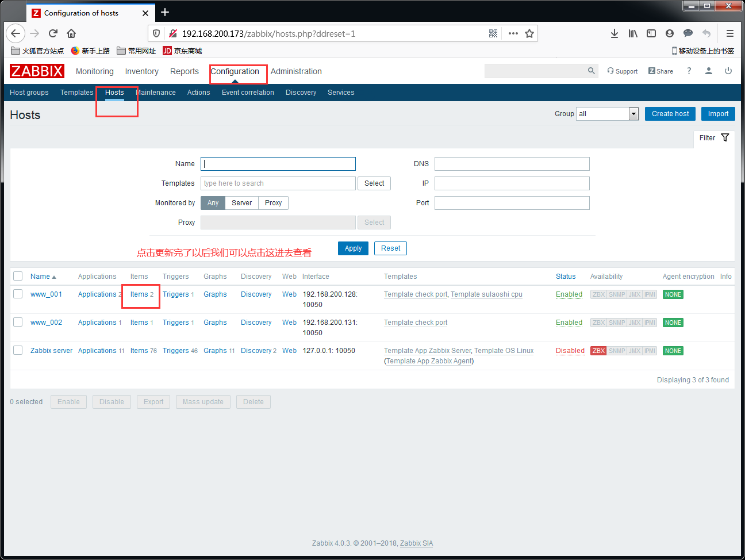Focus the DNS filter input
The height and width of the screenshot is (560, 745).
(x=512, y=164)
